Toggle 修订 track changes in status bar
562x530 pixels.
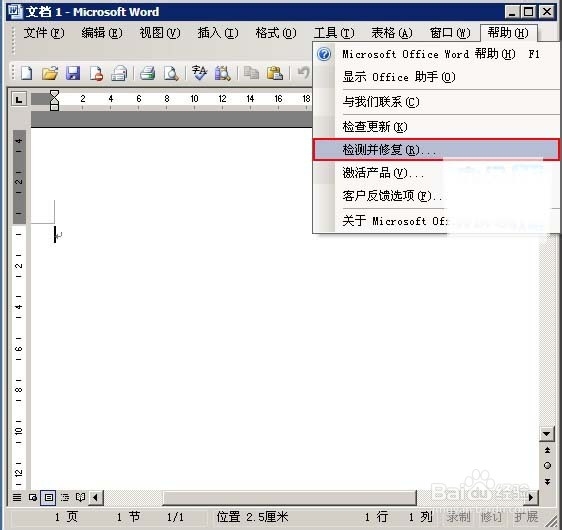tap(491, 517)
